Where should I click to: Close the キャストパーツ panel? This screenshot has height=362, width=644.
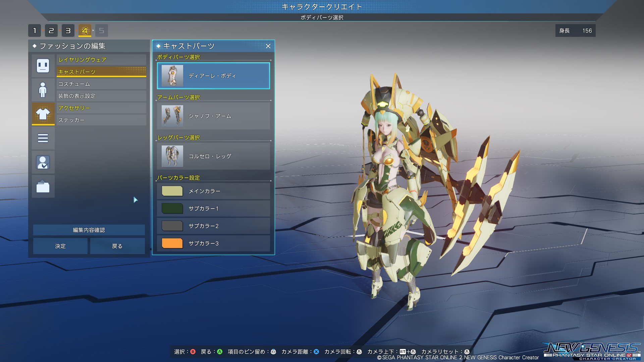(268, 46)
